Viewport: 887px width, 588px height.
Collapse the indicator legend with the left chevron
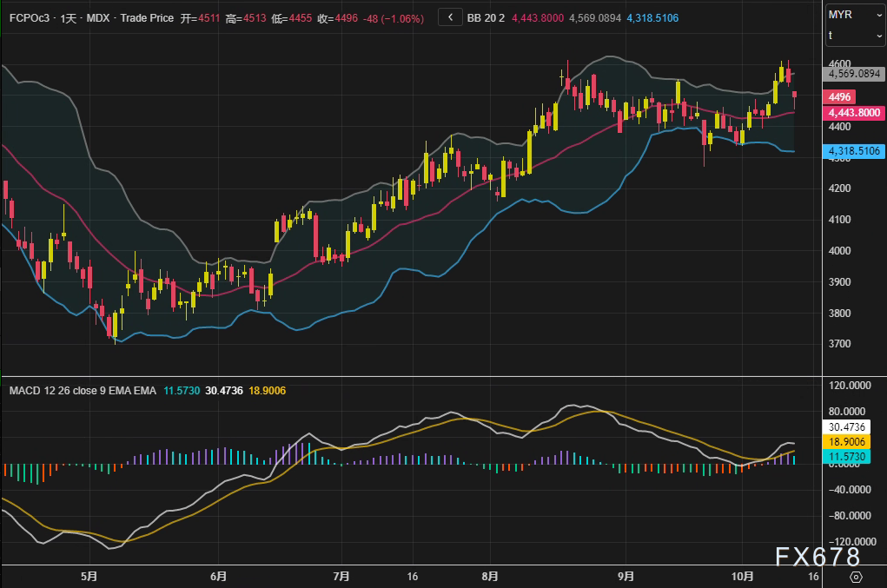pyautogui.click(x=450, y=17)
